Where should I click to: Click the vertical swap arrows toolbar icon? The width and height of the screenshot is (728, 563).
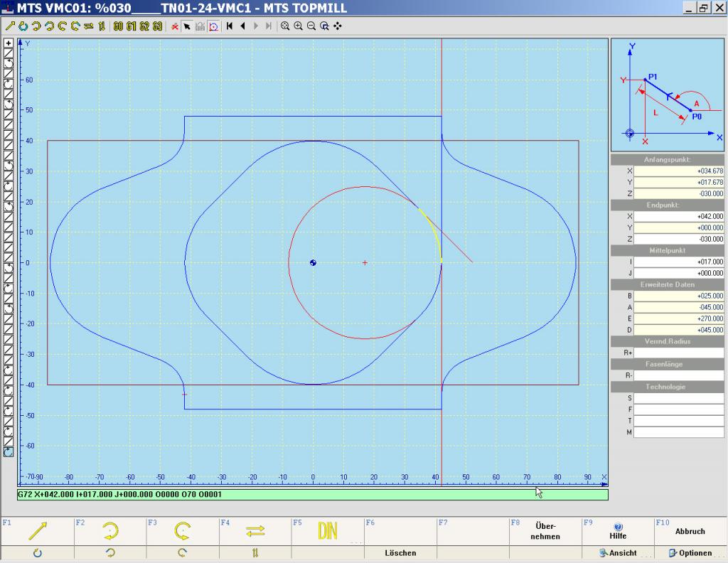pyautogui.click(x=102, y=26)
